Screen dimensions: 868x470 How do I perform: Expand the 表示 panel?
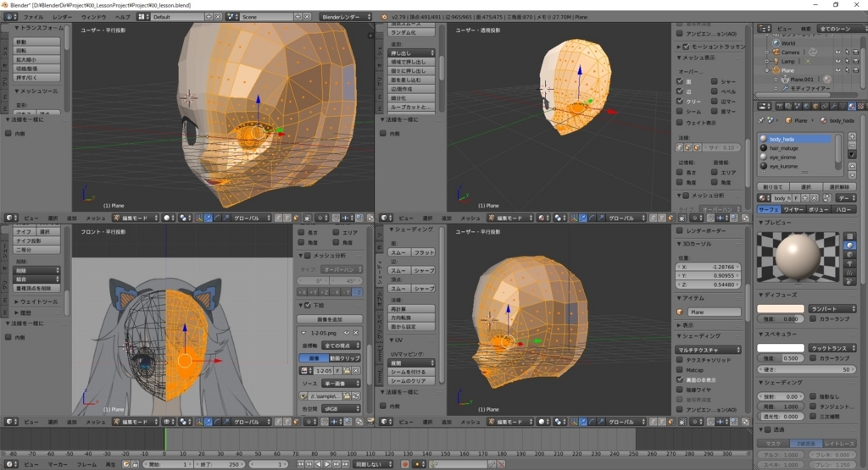tap(685, 325)
